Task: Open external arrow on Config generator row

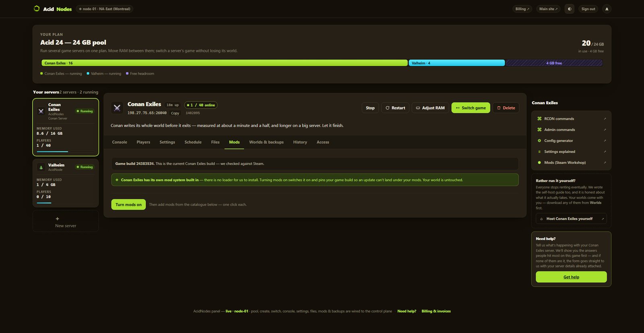Action: 605,141
